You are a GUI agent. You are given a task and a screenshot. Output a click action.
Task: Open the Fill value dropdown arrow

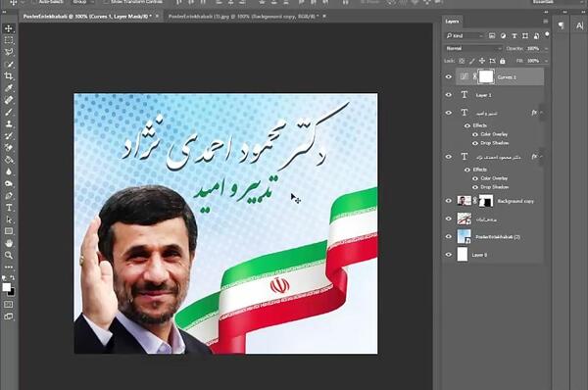point(546,61)
